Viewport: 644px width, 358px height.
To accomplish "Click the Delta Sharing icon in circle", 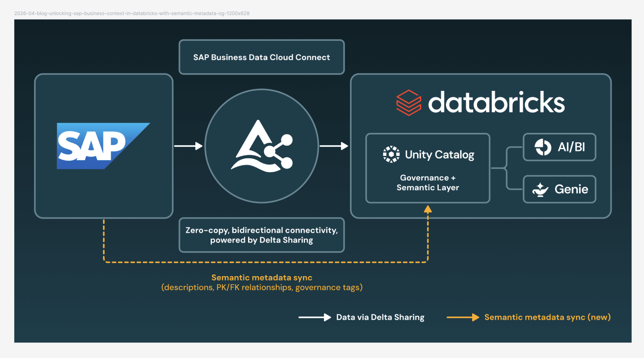I will click(x=262, y=146).
